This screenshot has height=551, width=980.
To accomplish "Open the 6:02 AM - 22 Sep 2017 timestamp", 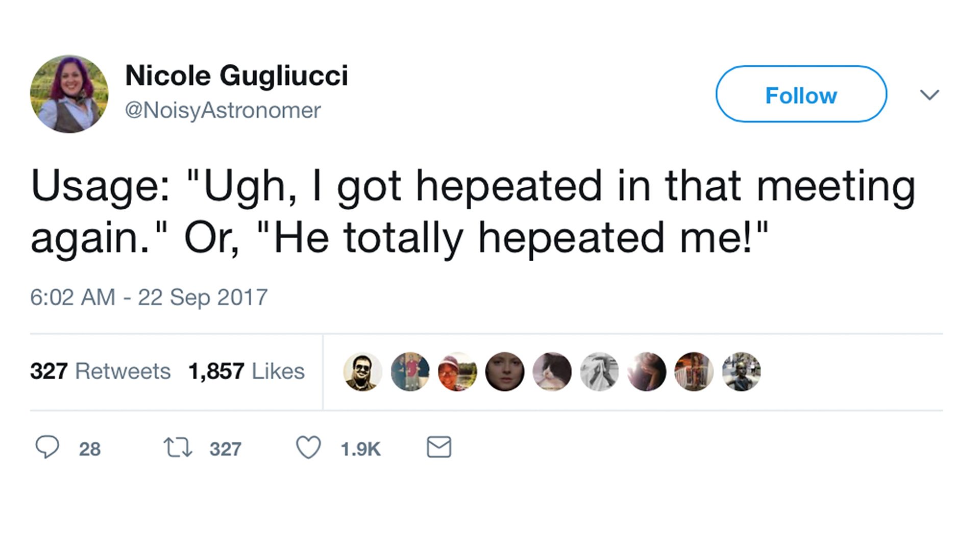I will point(150,296).
